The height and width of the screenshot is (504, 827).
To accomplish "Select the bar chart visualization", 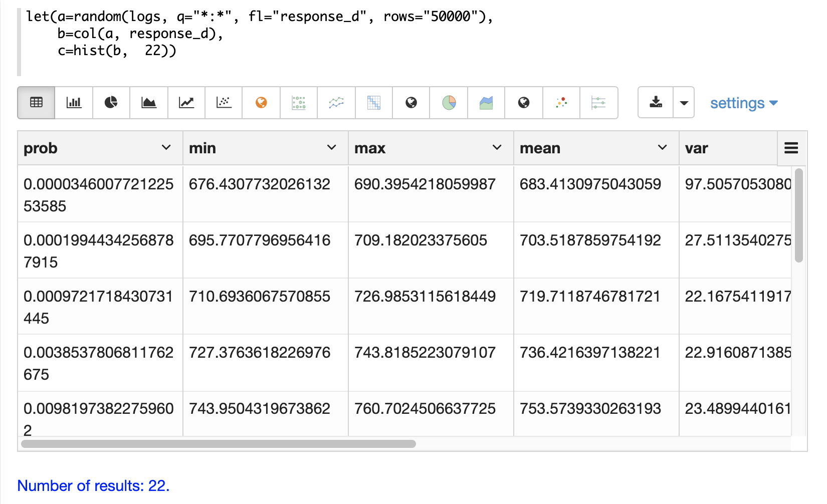I will tap(74, 103).
